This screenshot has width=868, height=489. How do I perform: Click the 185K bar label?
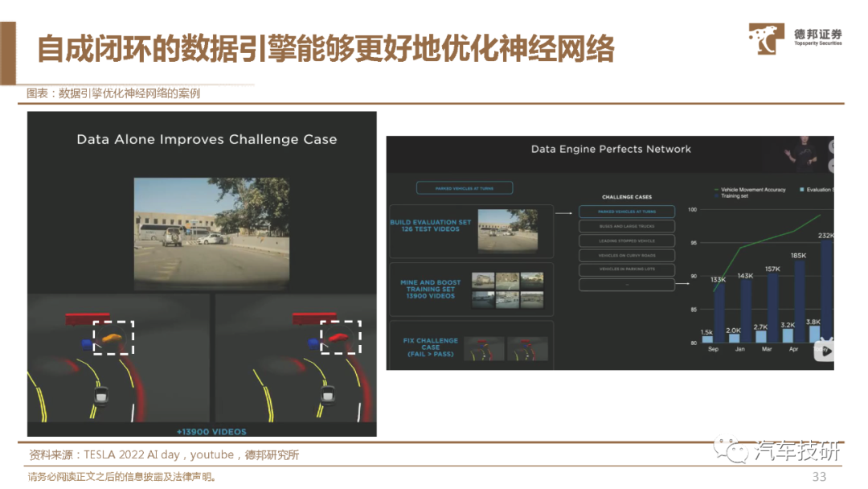pyautogui.click(x=798, y=255)
